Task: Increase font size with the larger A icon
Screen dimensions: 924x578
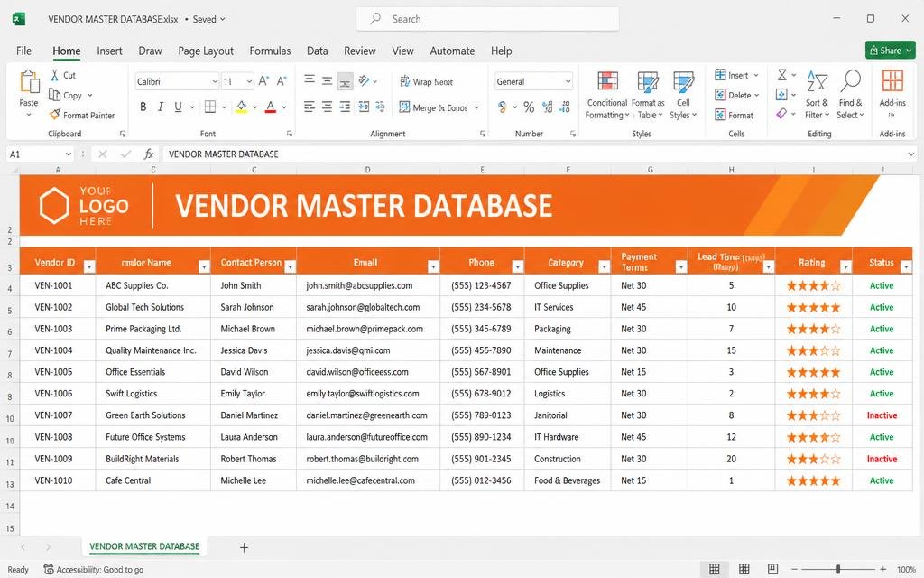Action: coord(263,80)
